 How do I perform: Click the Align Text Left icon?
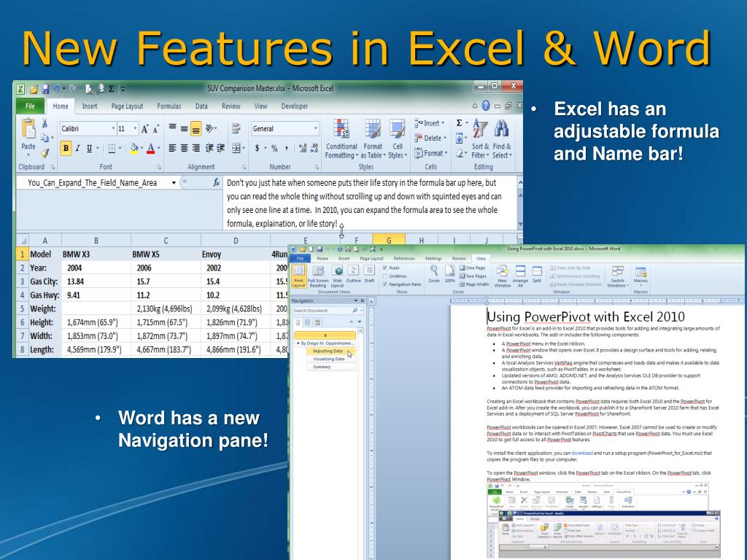(172, 149)
